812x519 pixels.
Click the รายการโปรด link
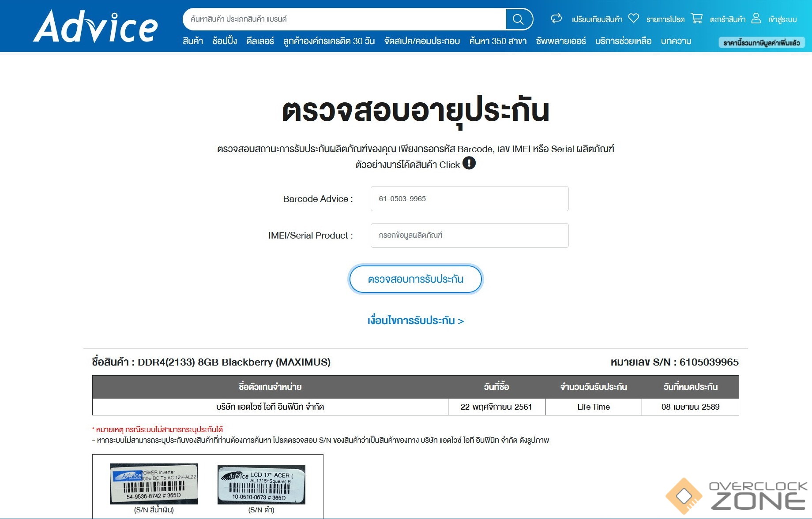(665, 19)
